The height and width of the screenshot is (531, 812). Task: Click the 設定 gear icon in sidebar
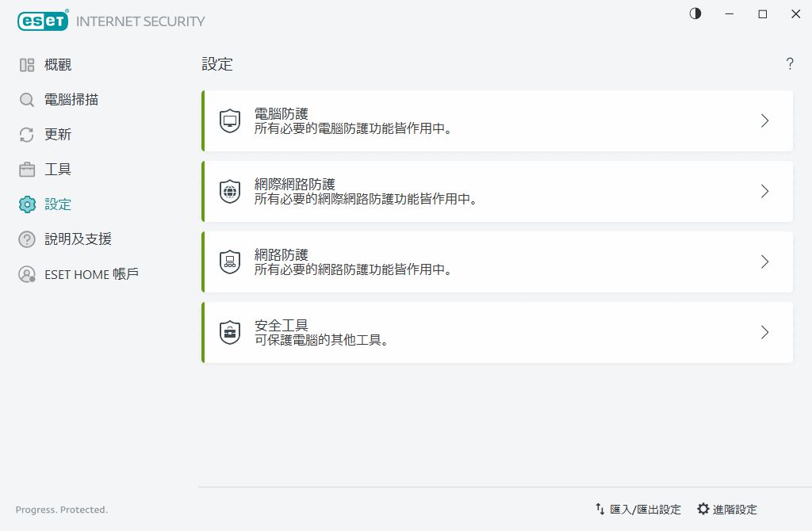pyautogui.click(x=26, y=204)
